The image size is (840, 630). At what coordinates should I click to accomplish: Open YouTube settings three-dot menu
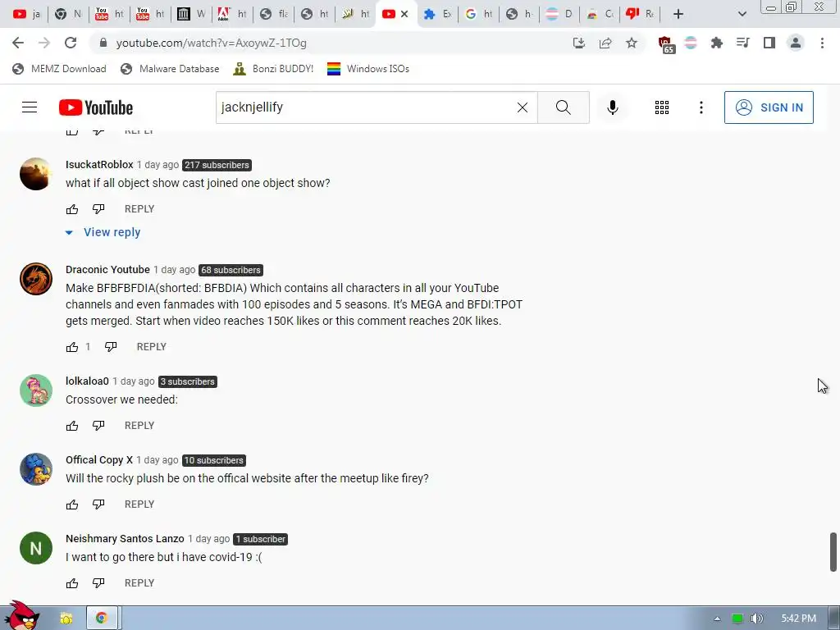click(701, 107)
